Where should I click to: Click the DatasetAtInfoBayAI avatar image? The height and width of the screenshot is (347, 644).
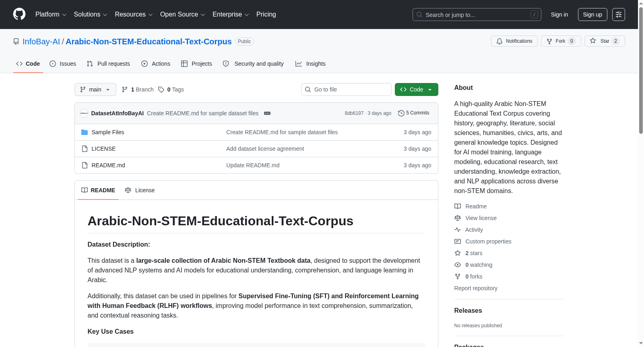84,113
